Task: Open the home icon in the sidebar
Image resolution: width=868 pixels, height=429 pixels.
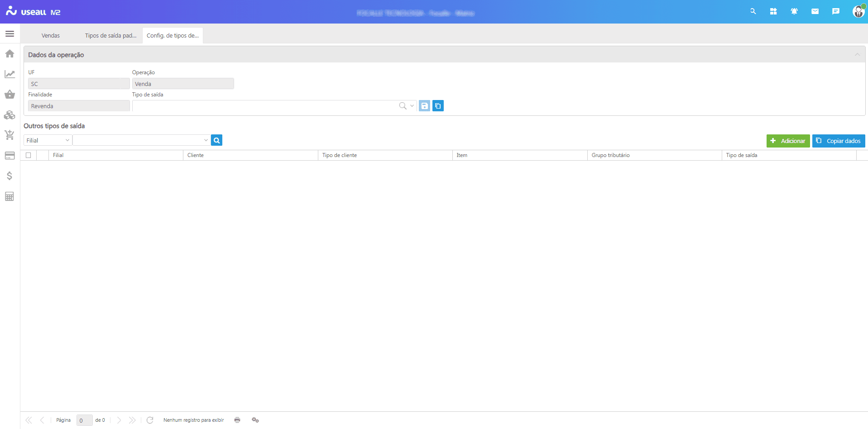Action: (x=10, y=53)
